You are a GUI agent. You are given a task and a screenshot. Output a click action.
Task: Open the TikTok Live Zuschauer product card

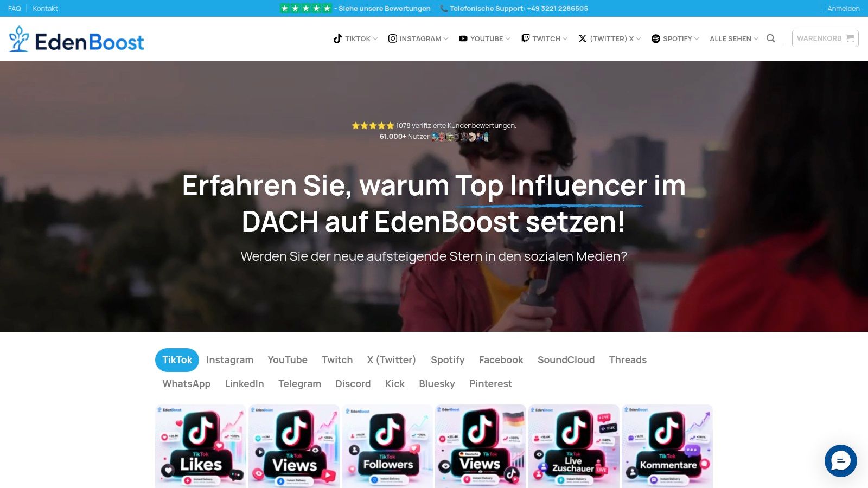pos(574,446)
